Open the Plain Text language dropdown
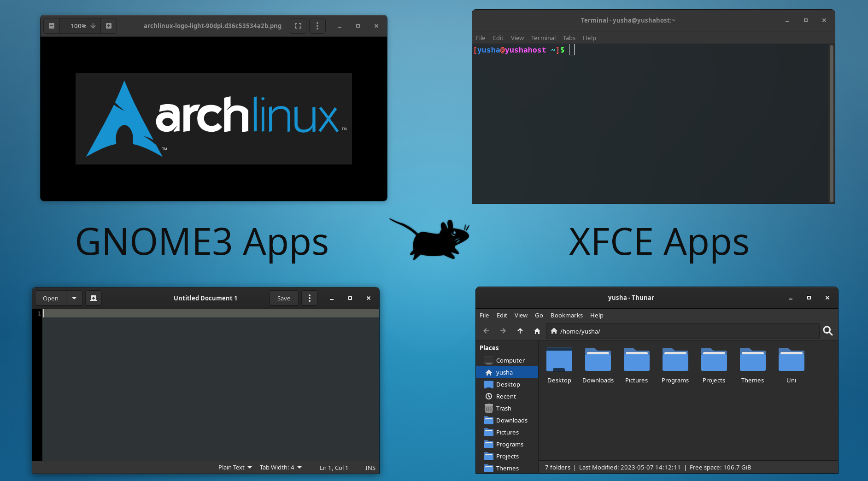This screenshot has height=481, width=868. click(235, 467)
